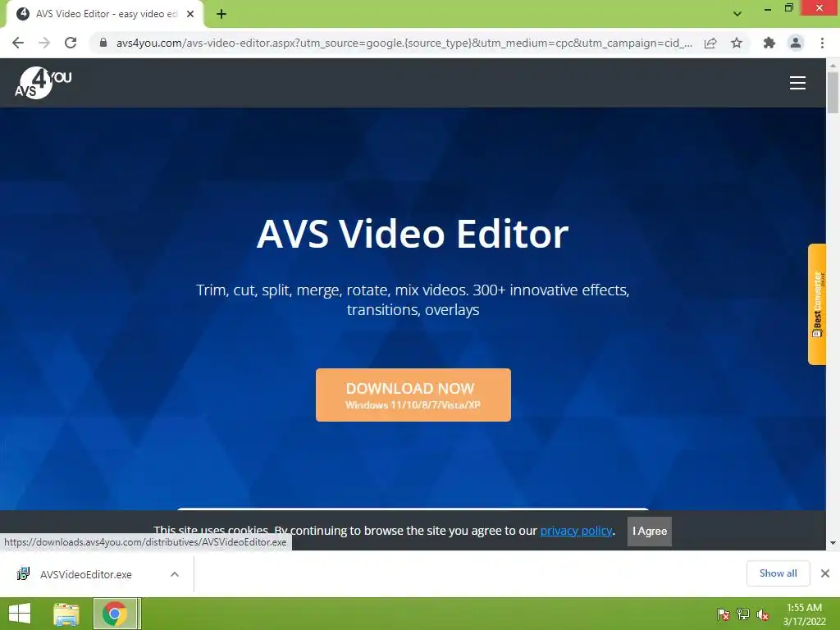Open Action Center flag icon
The image size is (840, 630).
point(723,614)
